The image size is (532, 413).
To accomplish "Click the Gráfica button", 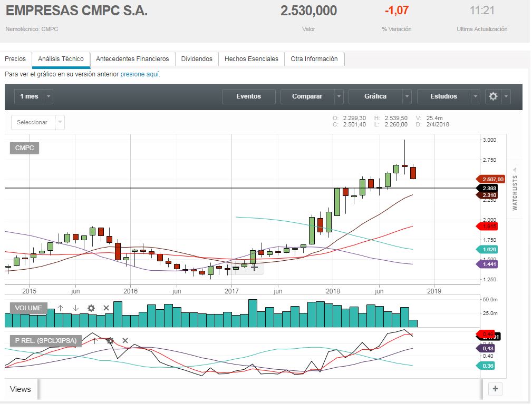I will tap(375, 96).
